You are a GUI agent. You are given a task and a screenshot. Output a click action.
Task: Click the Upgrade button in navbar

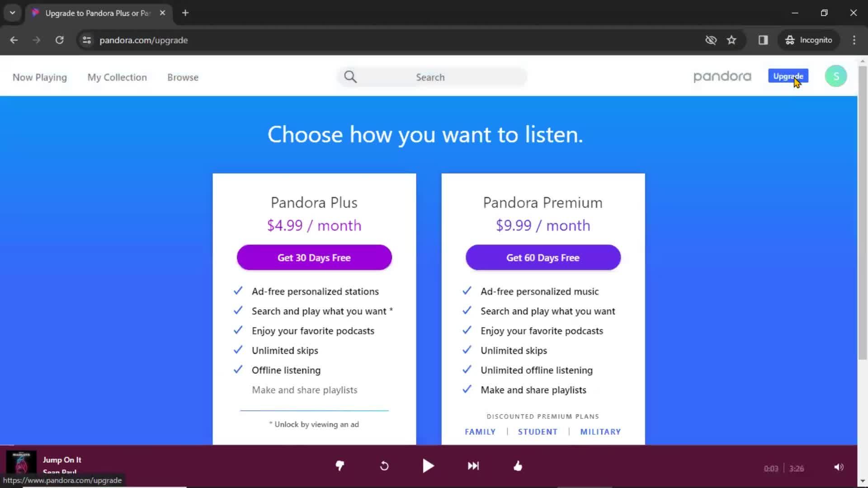pyautogui.click(x=789, y=76)
